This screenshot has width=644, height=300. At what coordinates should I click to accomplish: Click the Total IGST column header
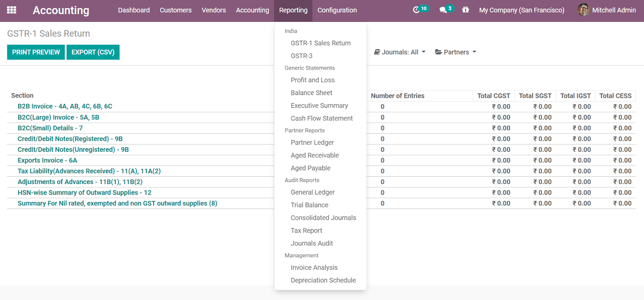click(576, 96)
